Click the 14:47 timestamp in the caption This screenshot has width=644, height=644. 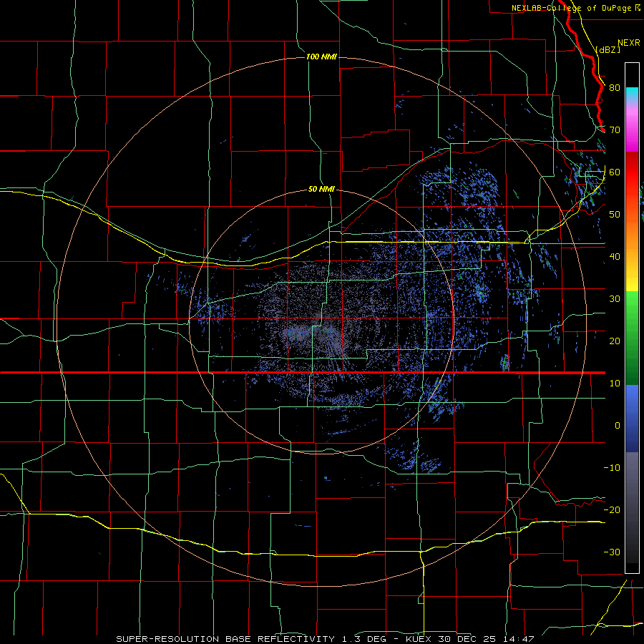click(x=520, y=639)
